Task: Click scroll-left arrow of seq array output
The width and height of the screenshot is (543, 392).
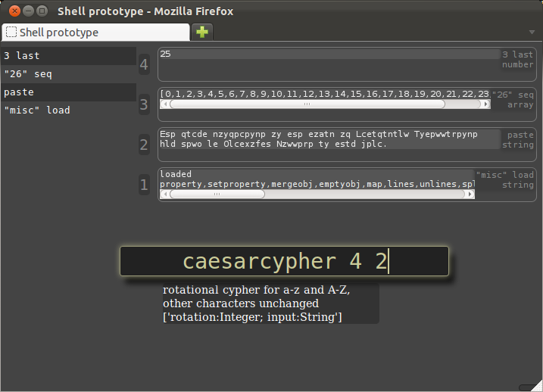Action: point(165,104)
